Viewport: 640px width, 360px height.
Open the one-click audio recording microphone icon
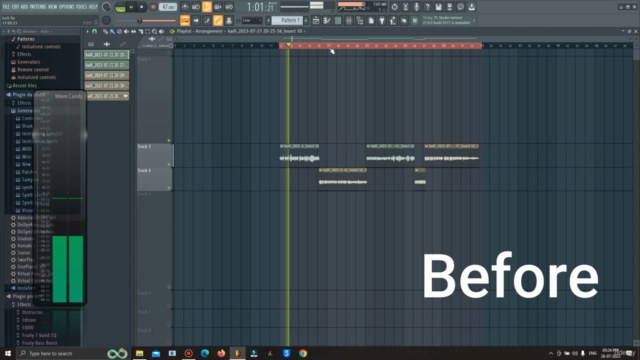416,7
